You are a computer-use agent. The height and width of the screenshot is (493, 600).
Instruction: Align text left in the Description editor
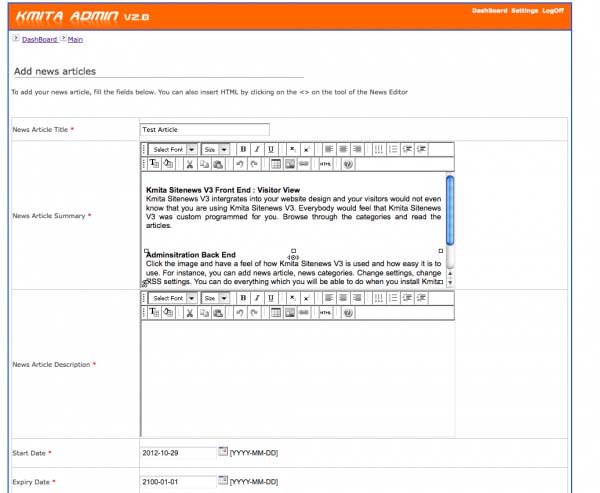point(329,298)
